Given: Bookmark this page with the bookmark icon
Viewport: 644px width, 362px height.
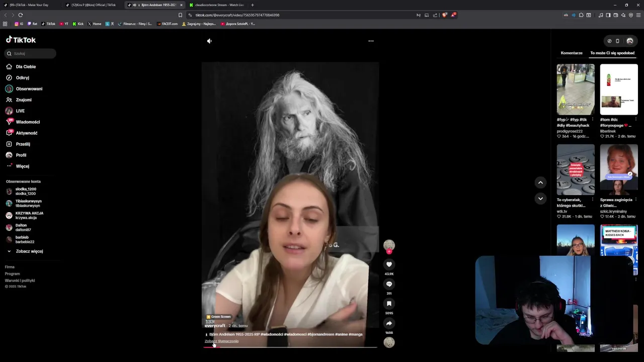Looking at the screenshot, I should [180, 15].
